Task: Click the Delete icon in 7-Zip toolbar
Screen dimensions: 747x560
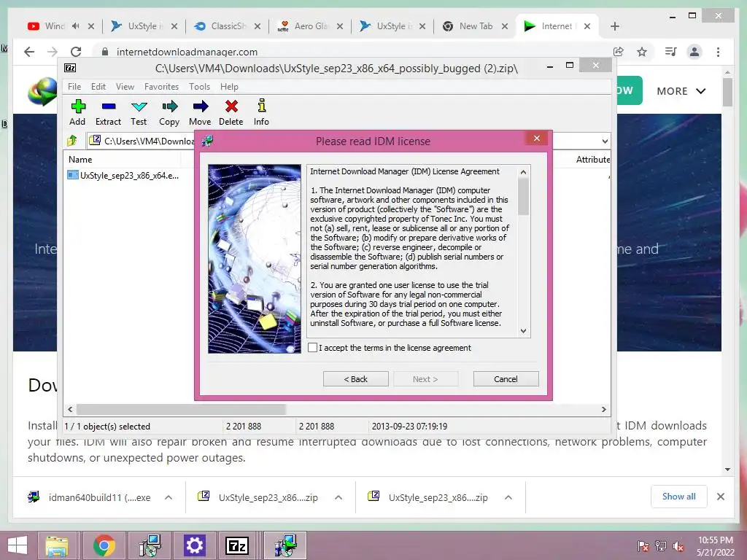Action: coord(231,113)
